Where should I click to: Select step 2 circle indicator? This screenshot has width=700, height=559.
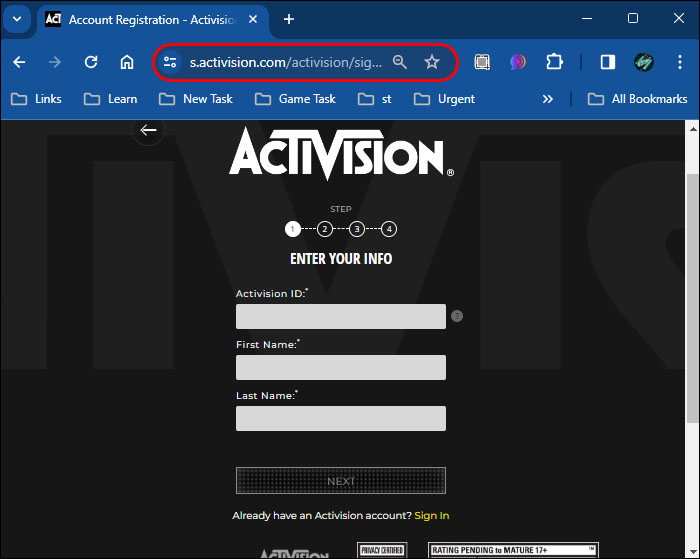(325, 229)
